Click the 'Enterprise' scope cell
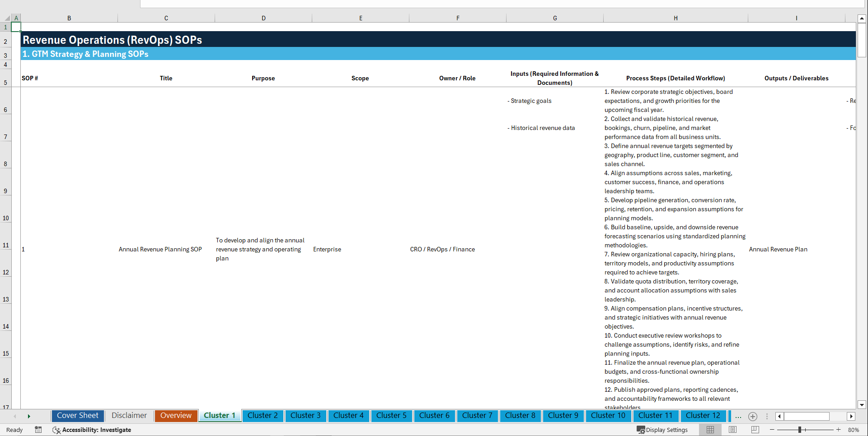 pyautogui.click(x=327, y=249)
